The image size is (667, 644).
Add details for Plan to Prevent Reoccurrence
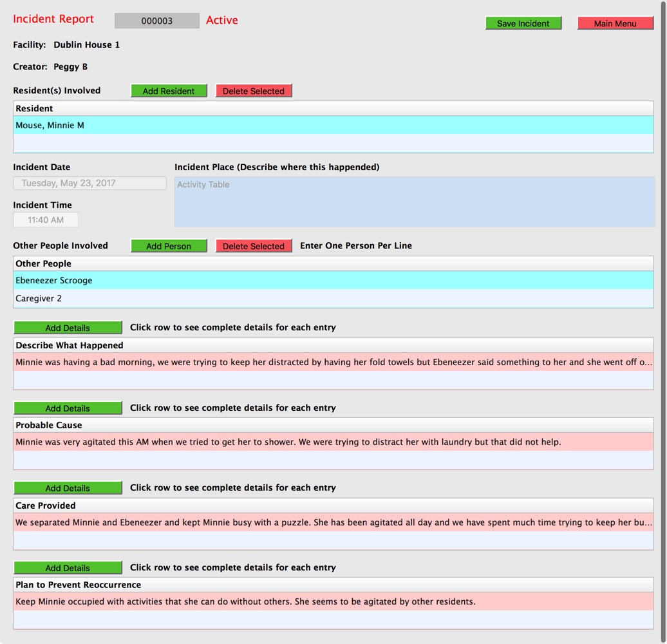[x=68, y=568]
